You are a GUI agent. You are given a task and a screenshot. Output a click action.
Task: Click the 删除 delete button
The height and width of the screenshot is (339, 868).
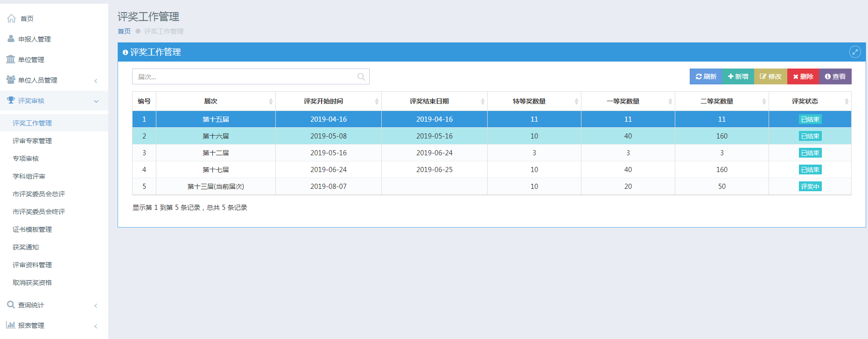click(x=803, y=76)
